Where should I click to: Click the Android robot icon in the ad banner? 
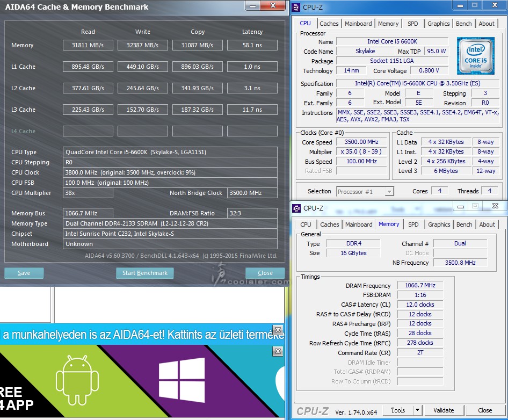pyautogui.click(x=77, y=380)
